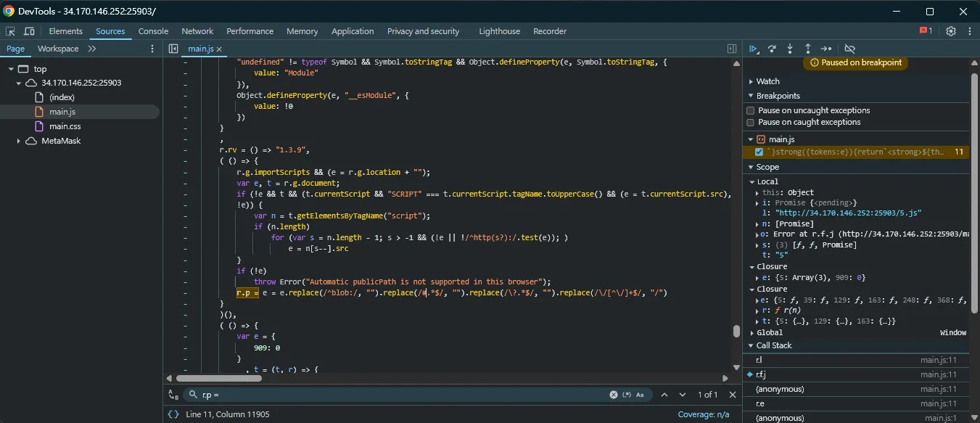Select the inspect element tool

click(x=10, y=31)
